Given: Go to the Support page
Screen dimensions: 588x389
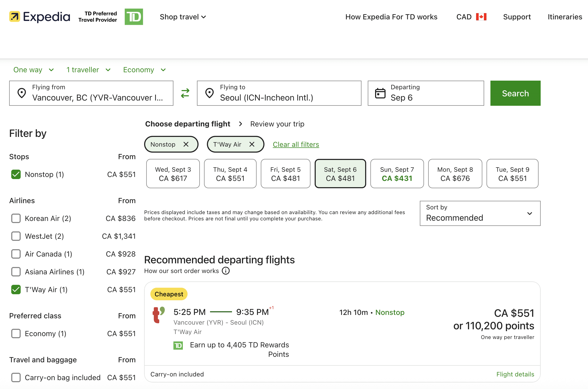Looking at the screenshot, I should point(517,17).
